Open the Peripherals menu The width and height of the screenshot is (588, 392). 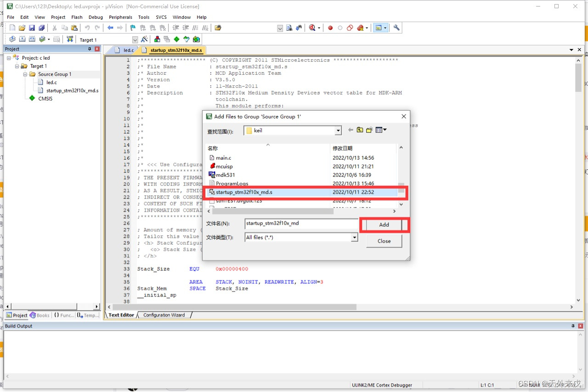click(x=121, y=17)
